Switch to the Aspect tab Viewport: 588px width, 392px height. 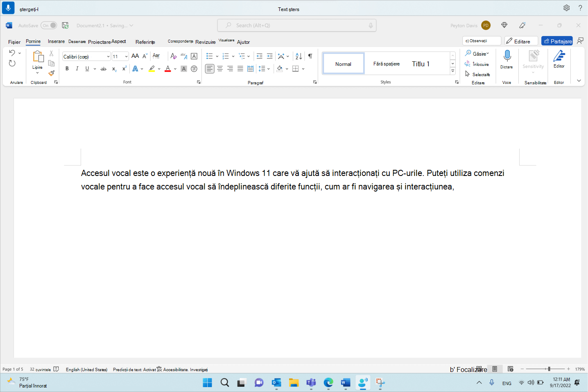point(119,41)
